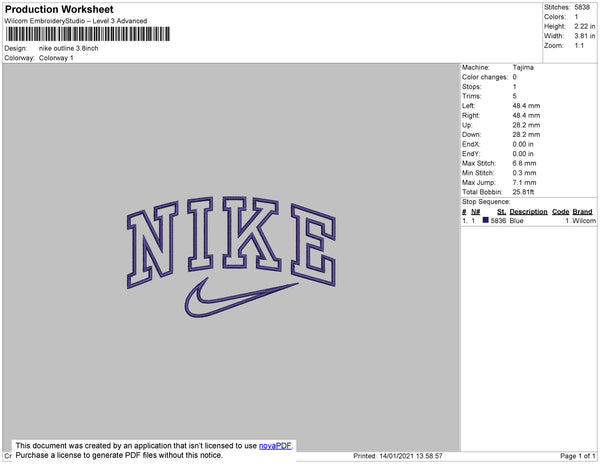Click the Width value 3.81 in
This screenshot has width=600, height=464.
coord(585,36)
